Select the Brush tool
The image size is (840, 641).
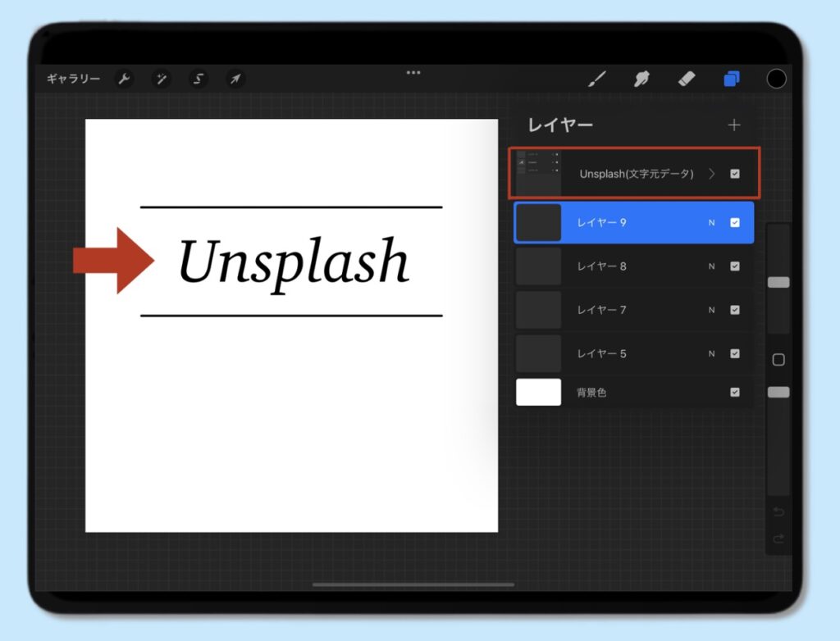click(x=597, y=79)
